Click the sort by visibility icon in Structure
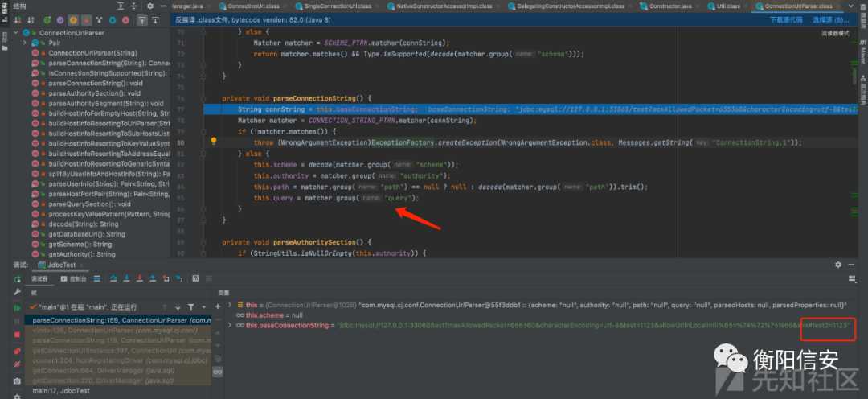Image resolution: width=868 pixels, height=399 pixels. click(x=18, y=20)
